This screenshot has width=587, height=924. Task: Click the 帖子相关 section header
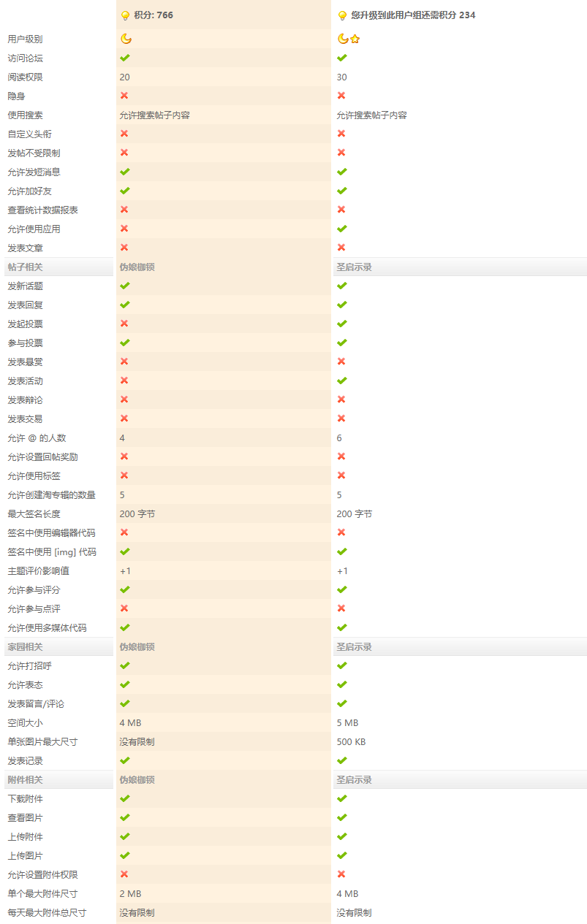(x=25, y=267)
